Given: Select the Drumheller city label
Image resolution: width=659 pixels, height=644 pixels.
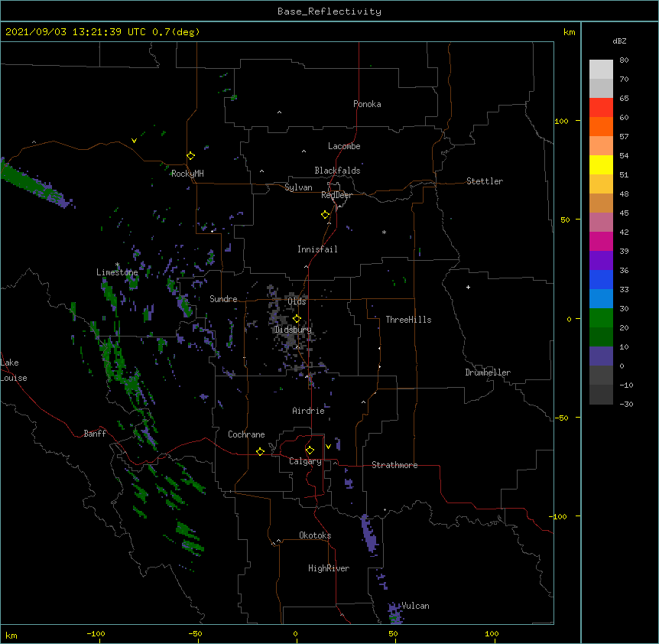Looking at the screenshot, I should coord(488,372).
